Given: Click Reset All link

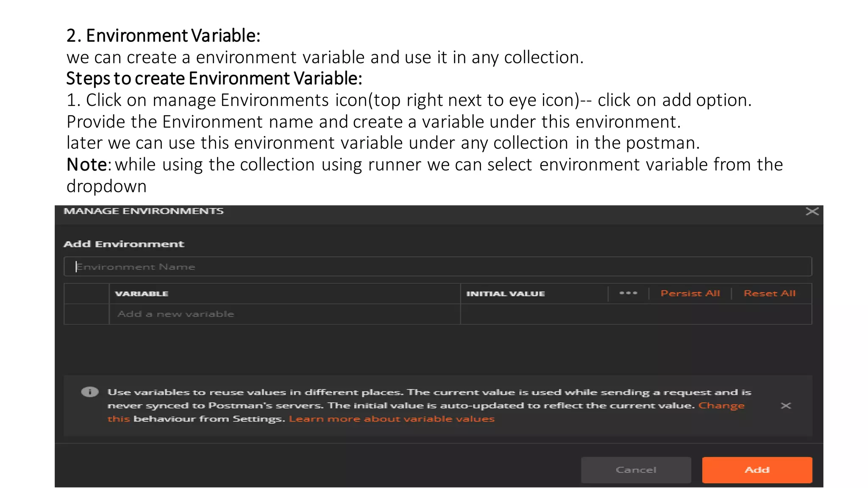Looking at the screenshot, I should (x=770, y=293).
